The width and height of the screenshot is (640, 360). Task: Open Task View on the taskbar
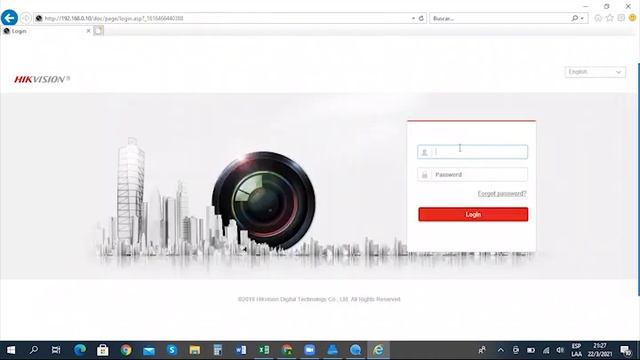click(56, 350)
